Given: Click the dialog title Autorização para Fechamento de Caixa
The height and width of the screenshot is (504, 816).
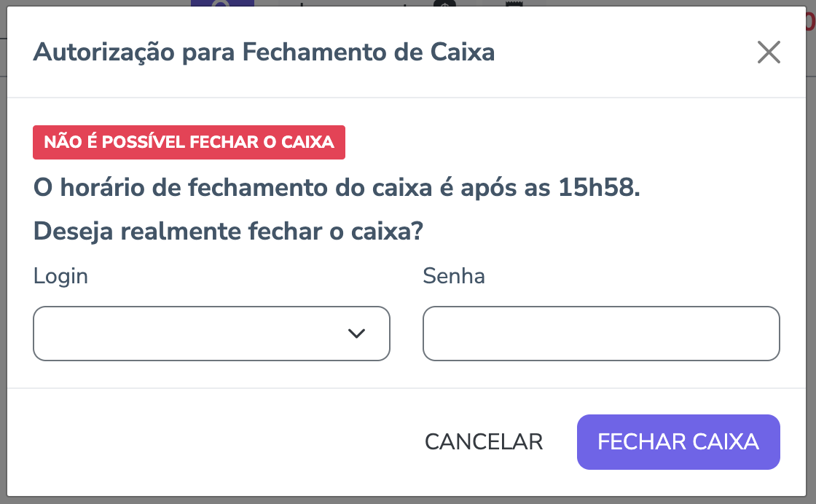Looking at the screenshot, I should click(x=264, y=52).
